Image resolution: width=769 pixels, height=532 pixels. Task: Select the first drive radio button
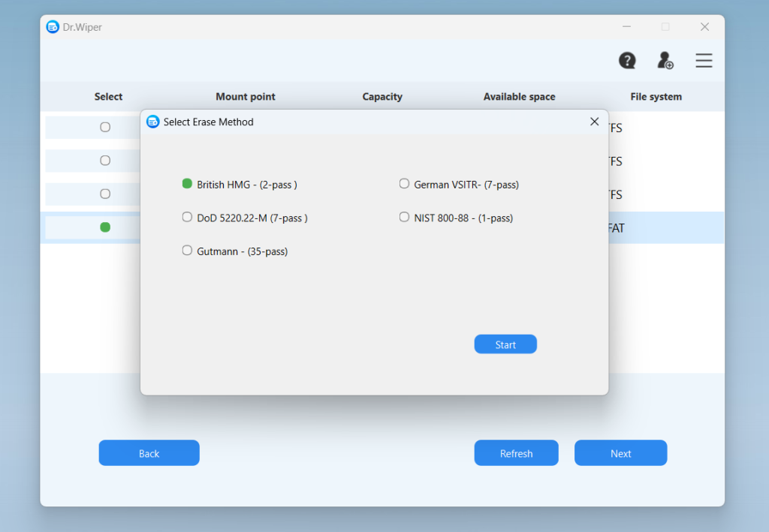click(105, 127)
